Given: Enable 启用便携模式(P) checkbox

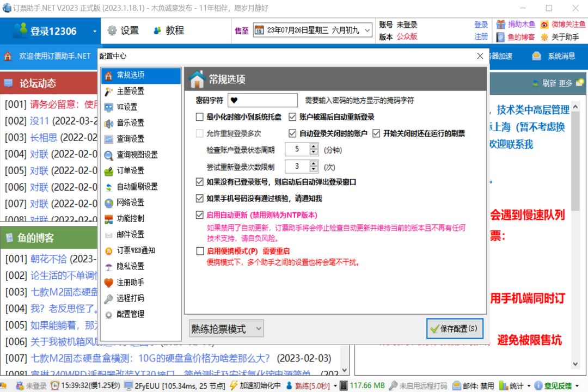Looking at the screenshot, I should [200, 251].
